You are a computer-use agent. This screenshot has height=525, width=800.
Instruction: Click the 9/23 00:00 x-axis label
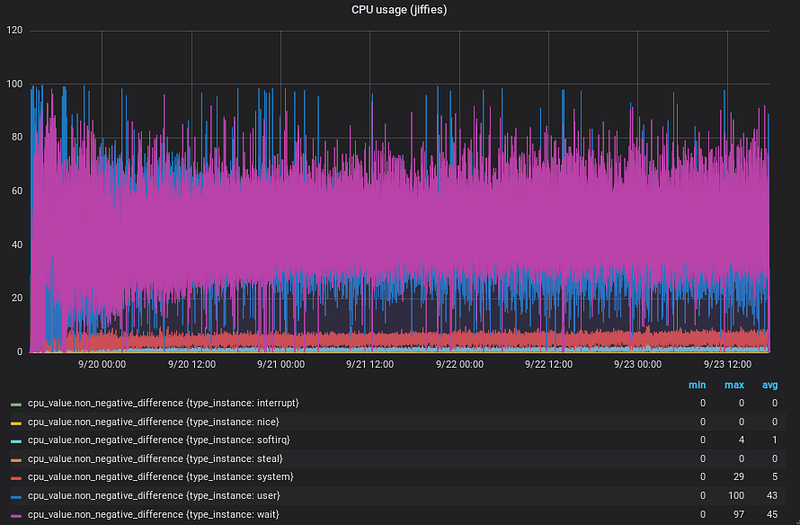[x=638, y=364]
